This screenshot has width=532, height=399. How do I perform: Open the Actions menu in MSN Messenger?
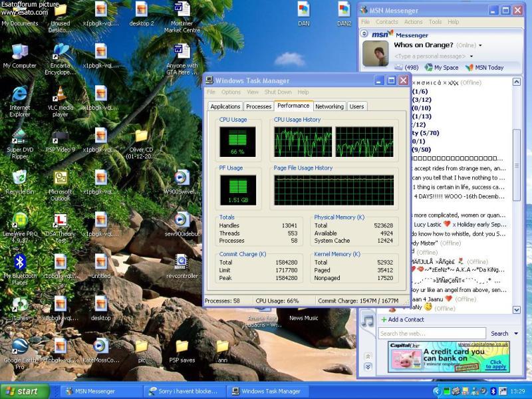(x=413, y=22)
